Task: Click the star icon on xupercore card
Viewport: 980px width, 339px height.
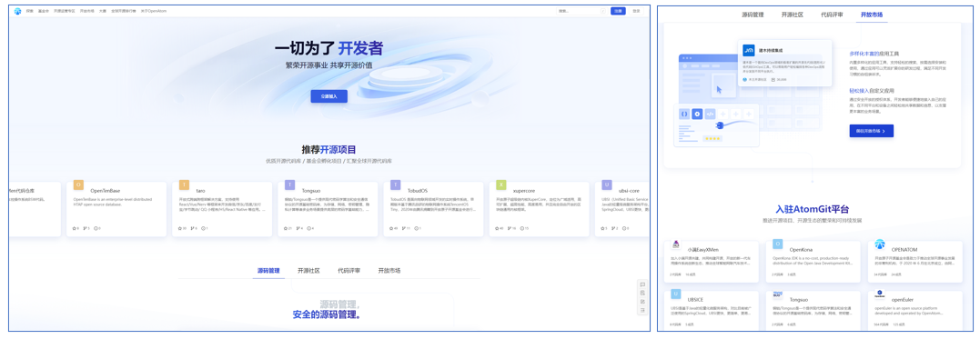Action: [497, 228]
